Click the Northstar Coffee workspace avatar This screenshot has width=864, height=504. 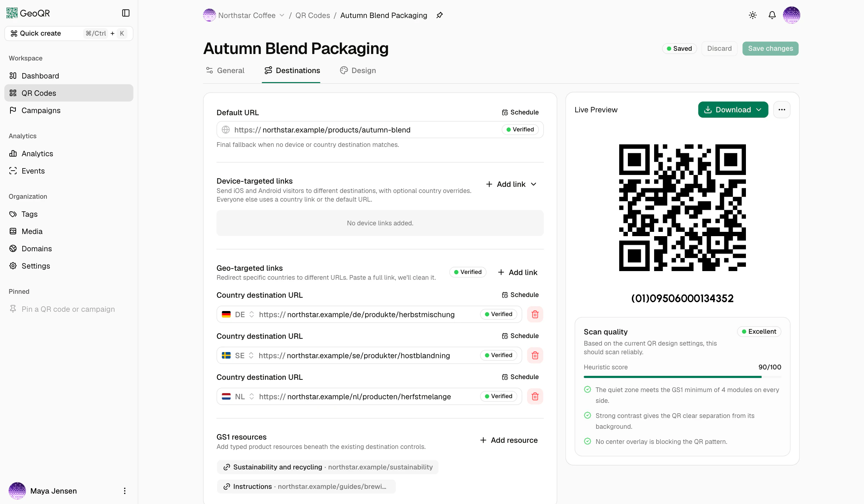[x=210, y=15]
